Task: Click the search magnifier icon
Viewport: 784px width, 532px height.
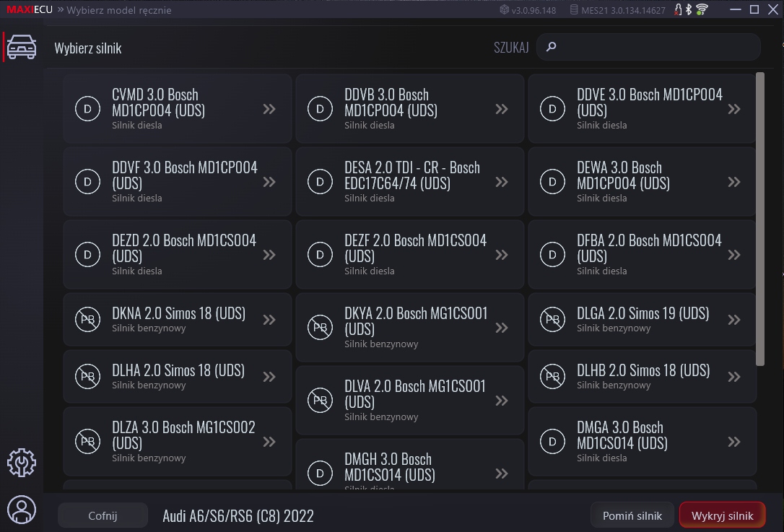Action: [552, 48]
